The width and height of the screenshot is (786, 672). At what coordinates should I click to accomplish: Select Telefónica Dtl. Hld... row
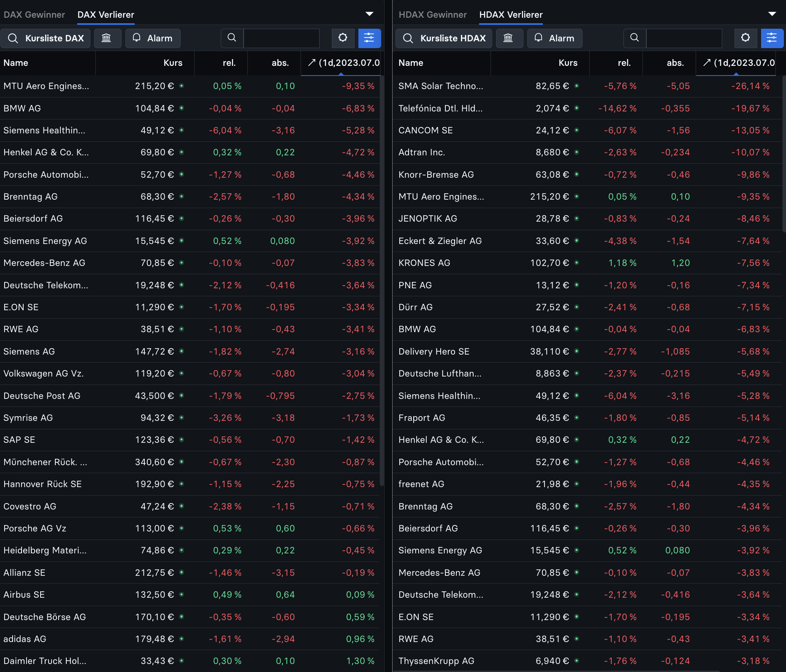[587, 108]
